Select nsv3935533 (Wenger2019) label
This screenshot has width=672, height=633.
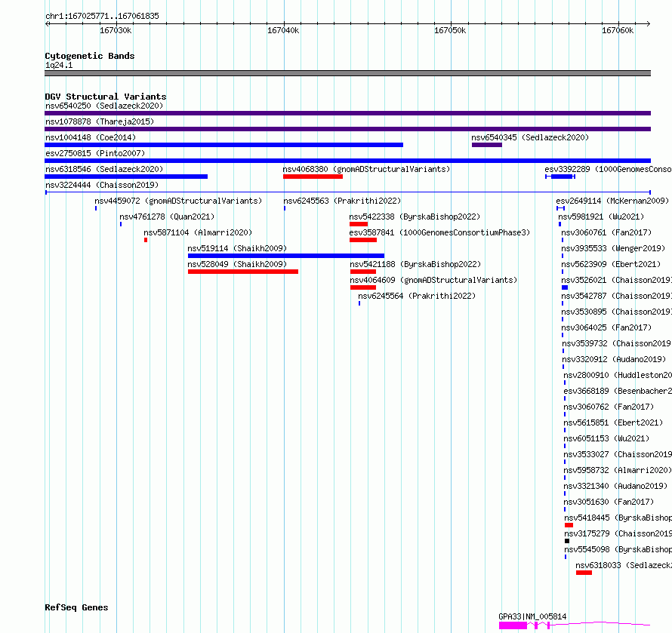[x=613, y=248]
